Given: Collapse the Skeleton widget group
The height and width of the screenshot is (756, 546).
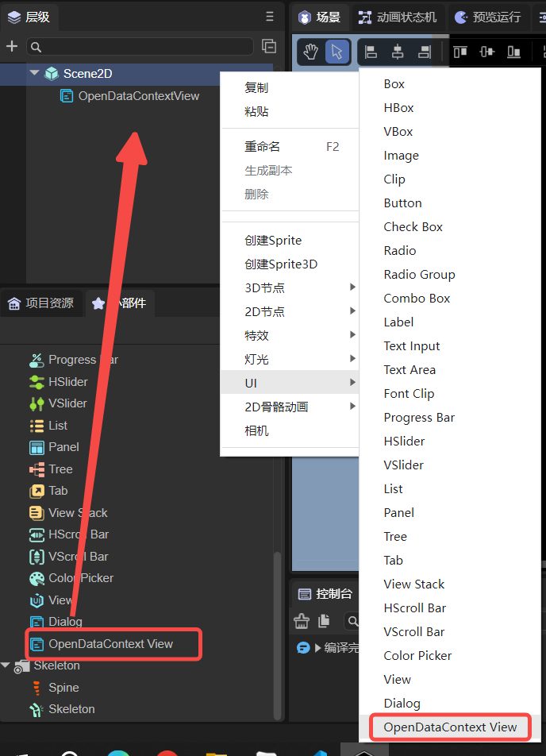Looking at the screenshot, I should pos(6,665).
